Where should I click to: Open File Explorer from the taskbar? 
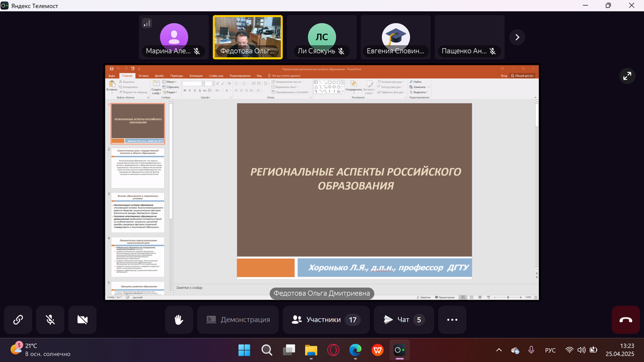pyautogui.click(x=311, y=349)
